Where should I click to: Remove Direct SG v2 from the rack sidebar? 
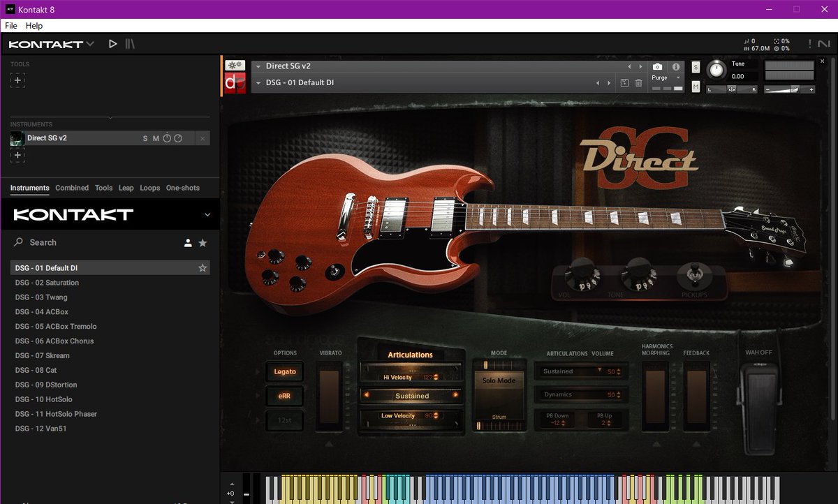(203, 138)
